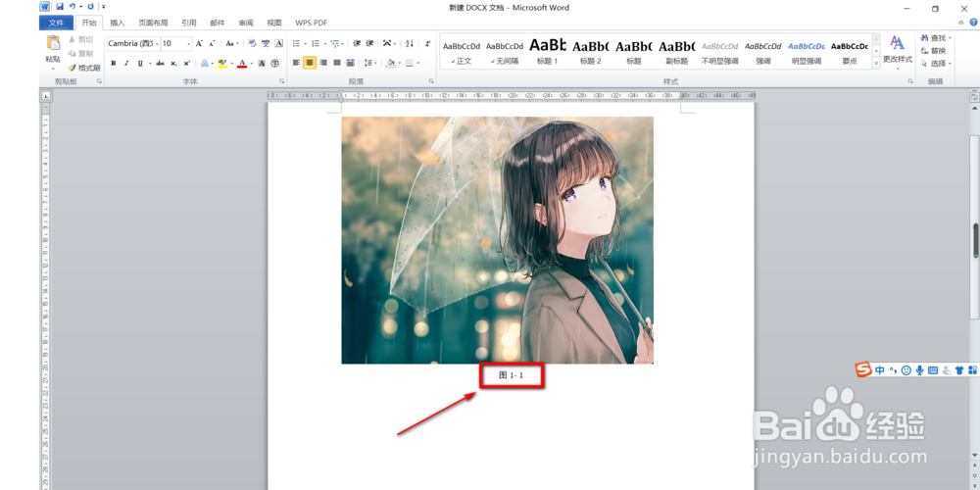Switch to the Review (审阅) tab
Viewport: 980px width, 490px height.
246,24
